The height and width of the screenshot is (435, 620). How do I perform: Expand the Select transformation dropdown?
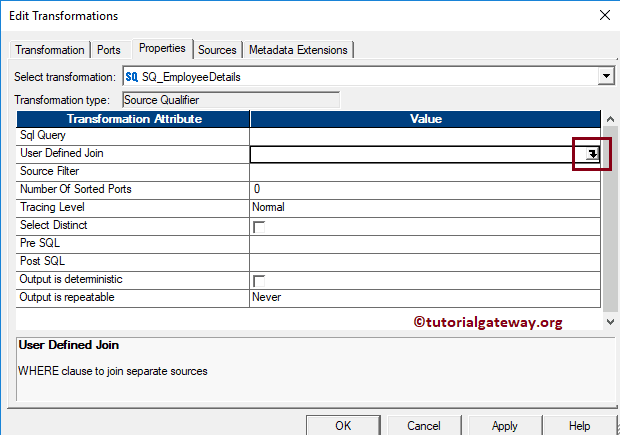pos(605,76)
